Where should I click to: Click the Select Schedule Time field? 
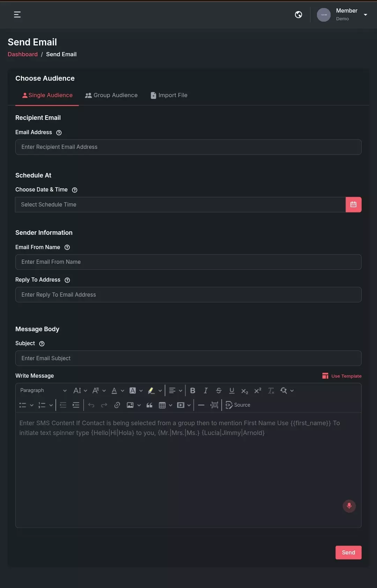click(180, 205)
